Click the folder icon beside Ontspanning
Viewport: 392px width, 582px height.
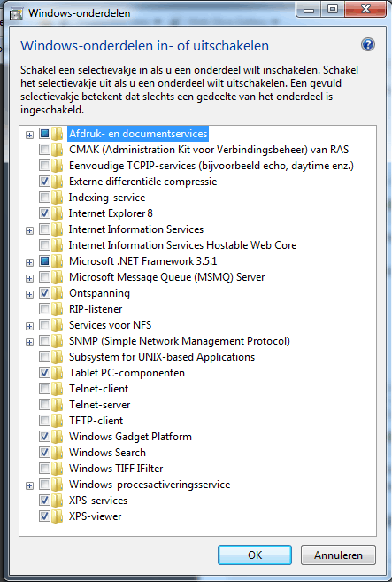(57, 293)
